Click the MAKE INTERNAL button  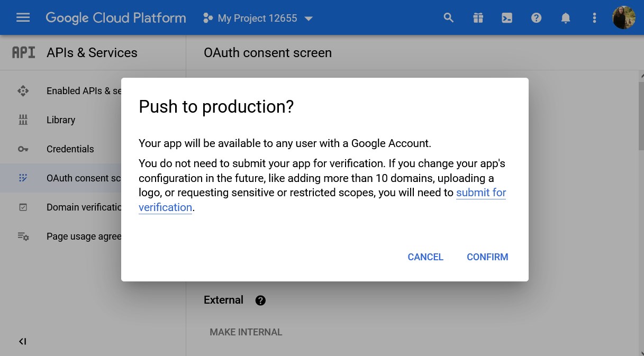[246, 332]
